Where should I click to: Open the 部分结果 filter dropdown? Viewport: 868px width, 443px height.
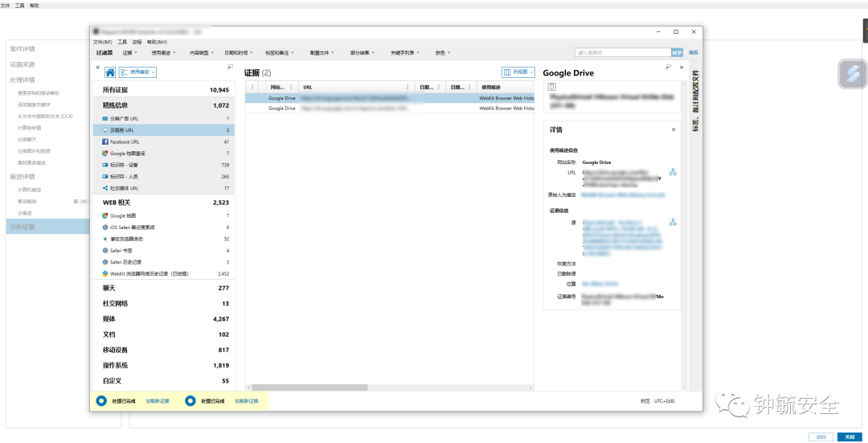point(362,52)
